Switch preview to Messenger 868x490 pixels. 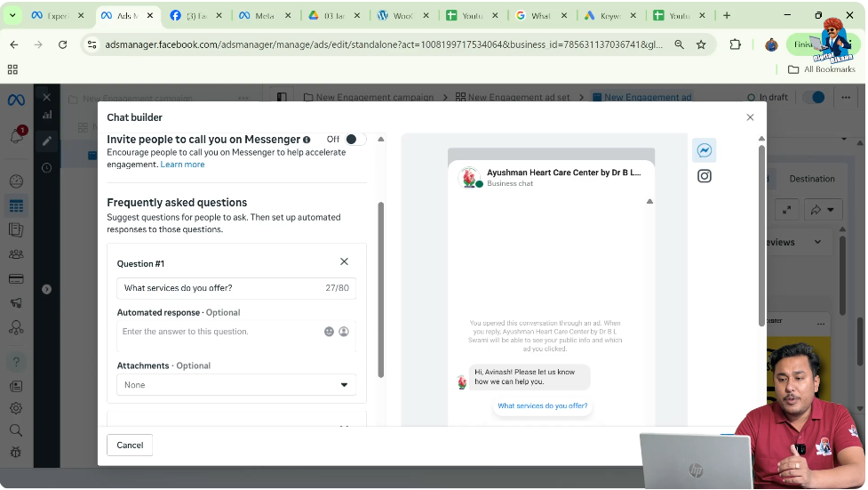point(705,150)
